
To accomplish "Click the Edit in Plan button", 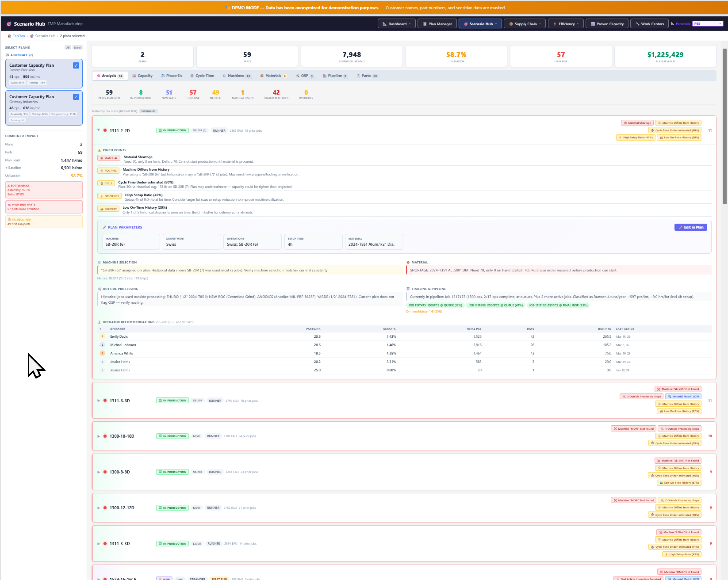I will 690,227.
